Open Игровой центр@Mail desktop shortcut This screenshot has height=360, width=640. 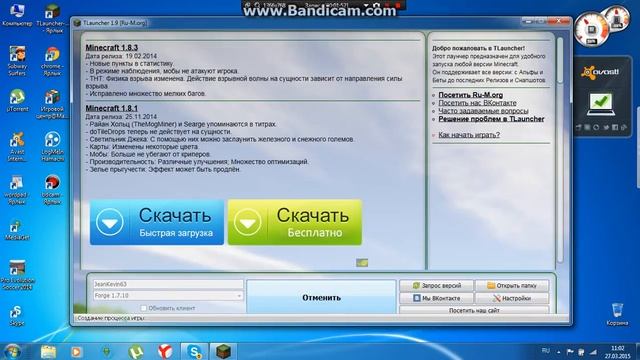point(52,104)
